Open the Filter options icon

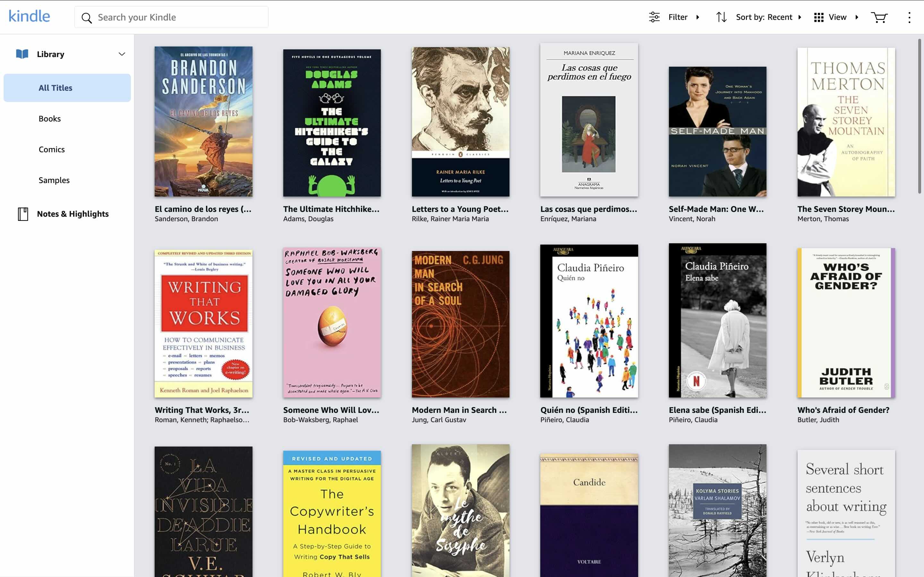655,17
